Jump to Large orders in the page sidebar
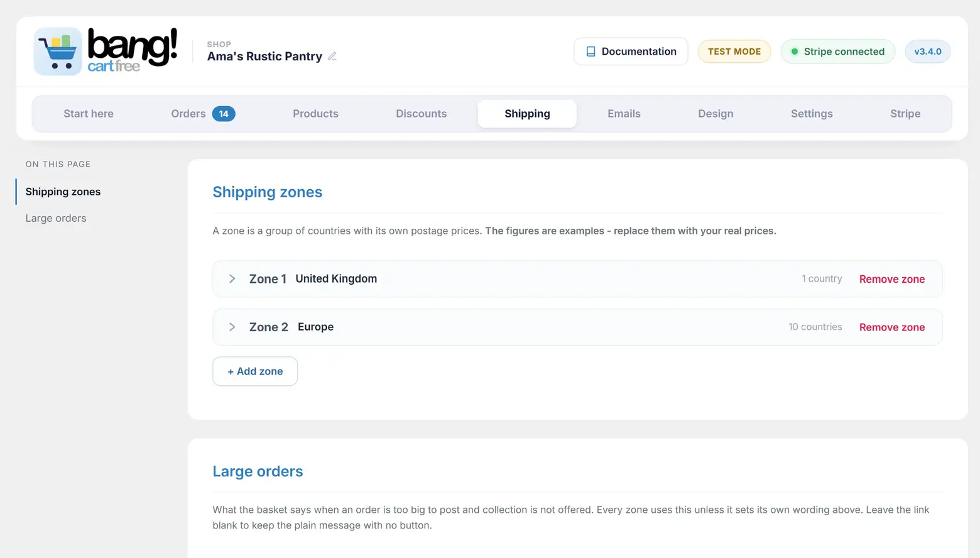980x558 pixels. tap(56, 218)
